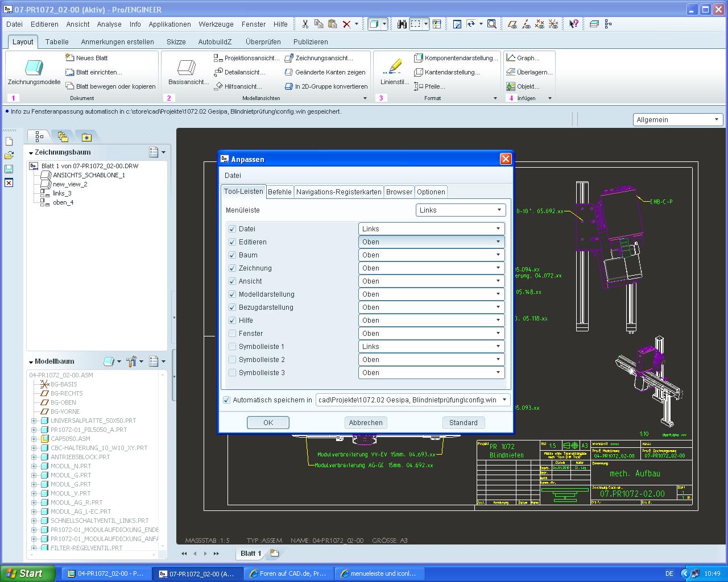Open the Menüleiste position dropdown
The width and height of the screenshot is (728, 582).
[x=461, y=210]
